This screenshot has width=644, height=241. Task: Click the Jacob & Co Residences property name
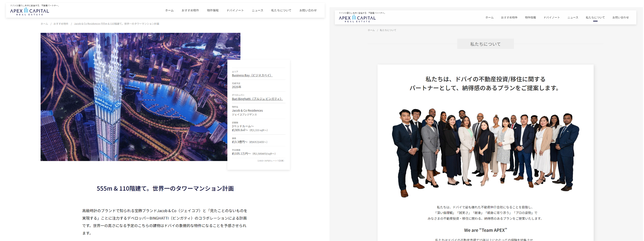click(x=247, y=111)
